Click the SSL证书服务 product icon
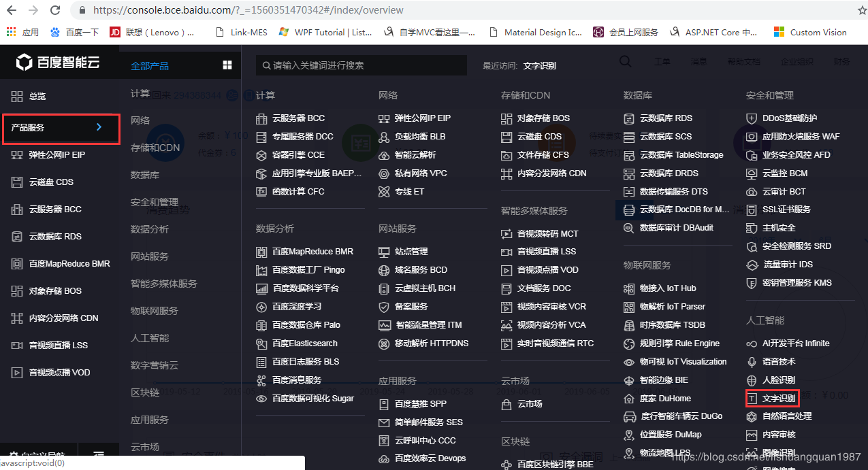 pos(752,209)
